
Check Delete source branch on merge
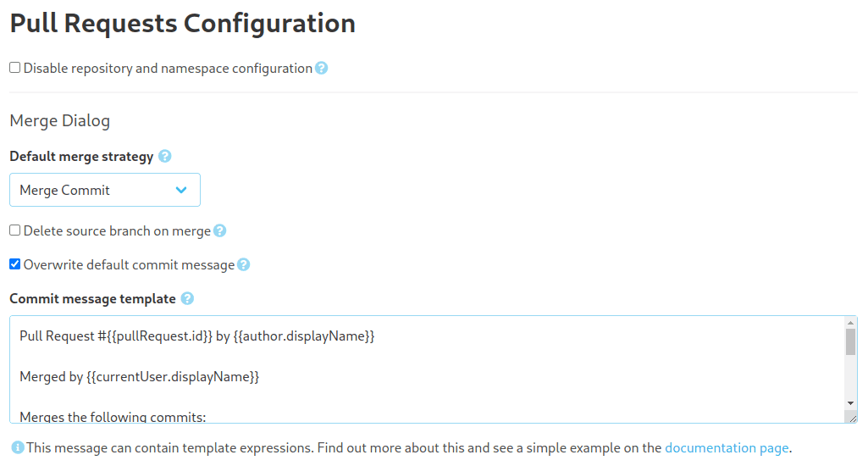pyautogui.click(x=15, y=230)
